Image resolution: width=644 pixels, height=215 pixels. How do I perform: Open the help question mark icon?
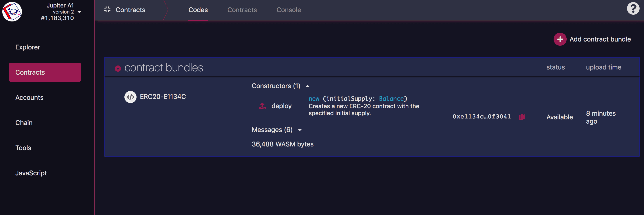(x=633, y=9)
